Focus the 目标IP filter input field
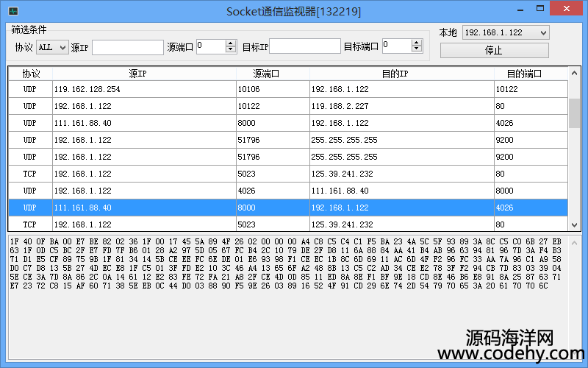Image resolution: width=588 pixels, height=368 pixels. [x=305, y=46]
